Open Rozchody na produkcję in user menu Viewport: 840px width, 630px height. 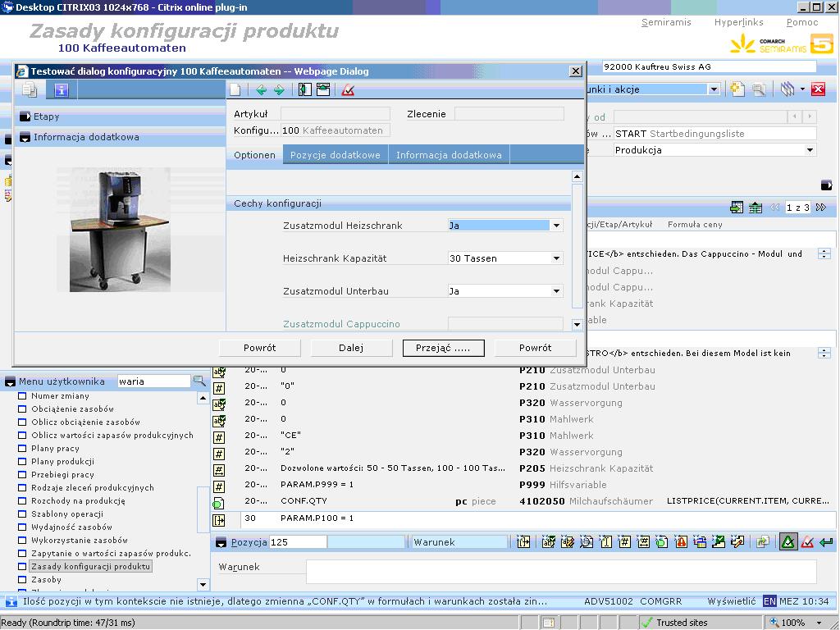click(x=78, y=501)
